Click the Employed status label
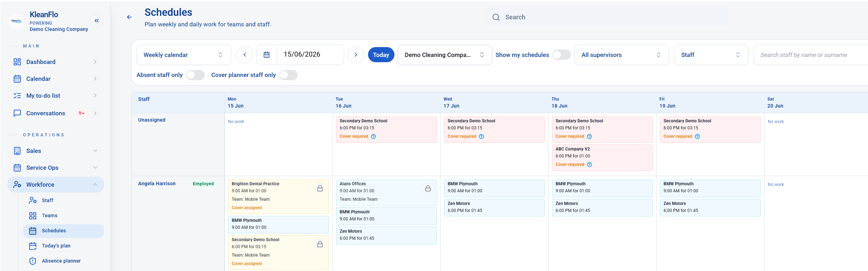Screen dimensions: 868x271 tap(203, 183)
